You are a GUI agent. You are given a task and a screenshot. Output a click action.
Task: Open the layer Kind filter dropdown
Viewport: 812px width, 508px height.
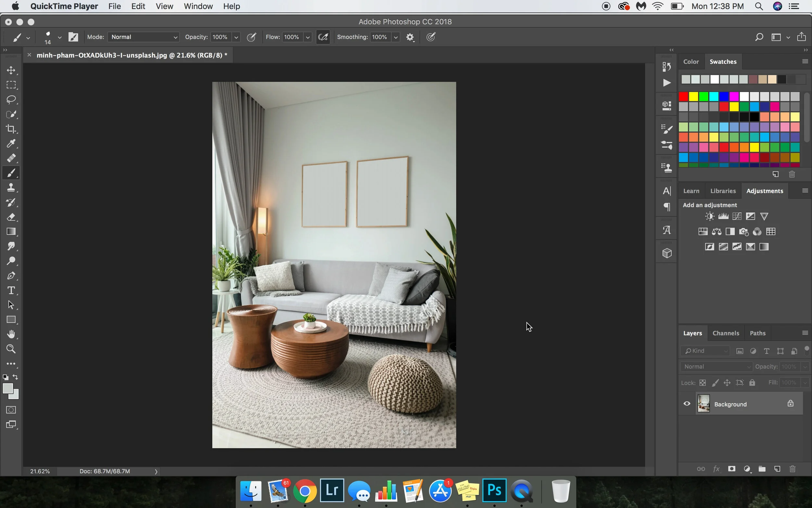pos(705,351)
